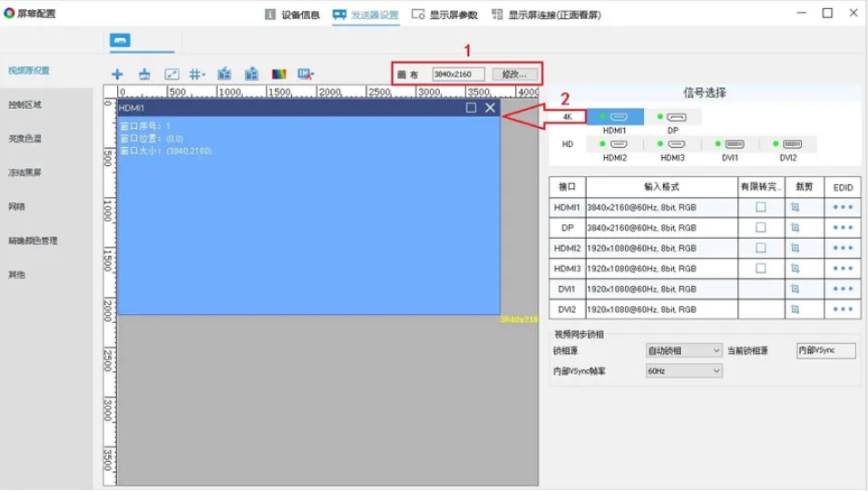Click the 输入格式 column header
This screenshot has width=868, height=491.
[661, 187]
